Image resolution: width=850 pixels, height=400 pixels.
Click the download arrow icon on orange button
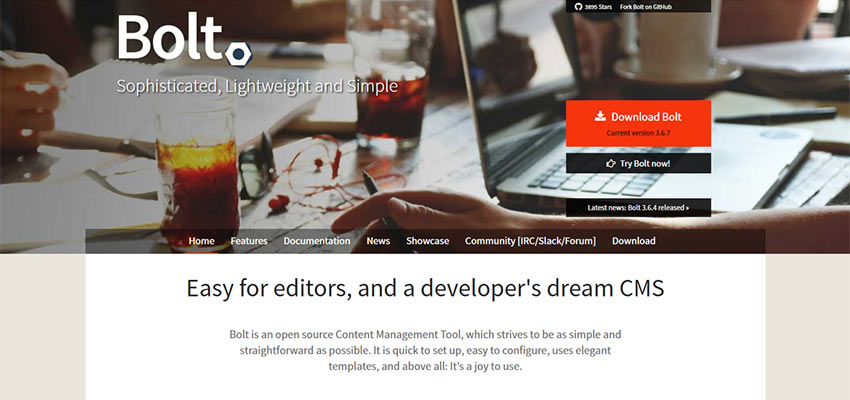600,116
